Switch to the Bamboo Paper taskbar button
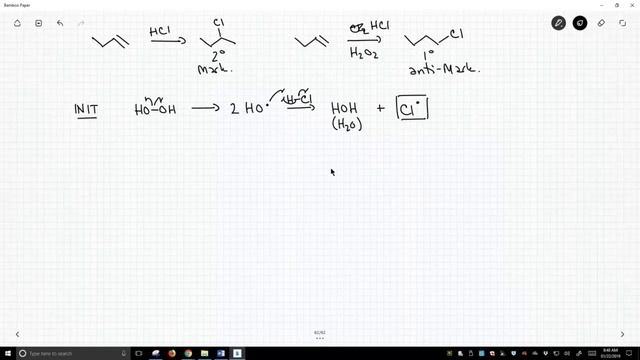 point(237,353)
